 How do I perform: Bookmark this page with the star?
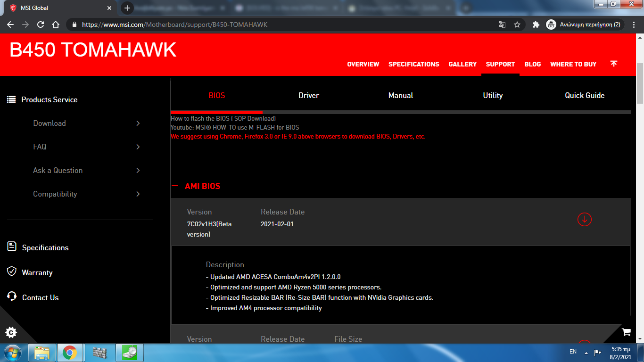(x=517, y=25)
